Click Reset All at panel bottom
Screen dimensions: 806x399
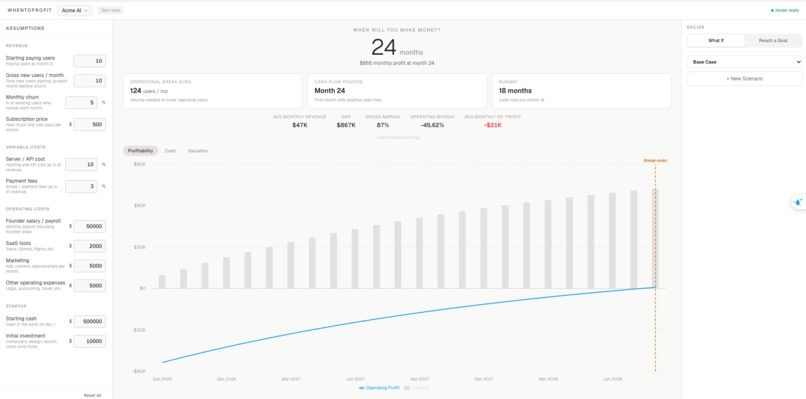[93, 395]
